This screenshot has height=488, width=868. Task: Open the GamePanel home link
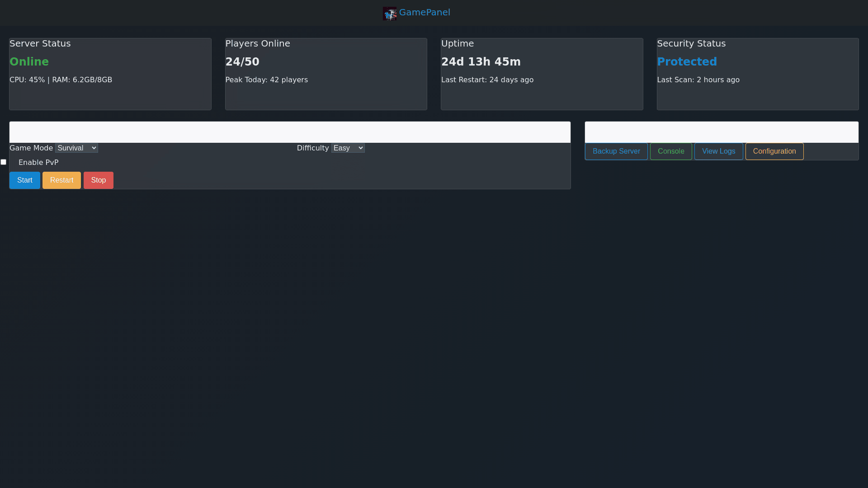click(424, 13)
